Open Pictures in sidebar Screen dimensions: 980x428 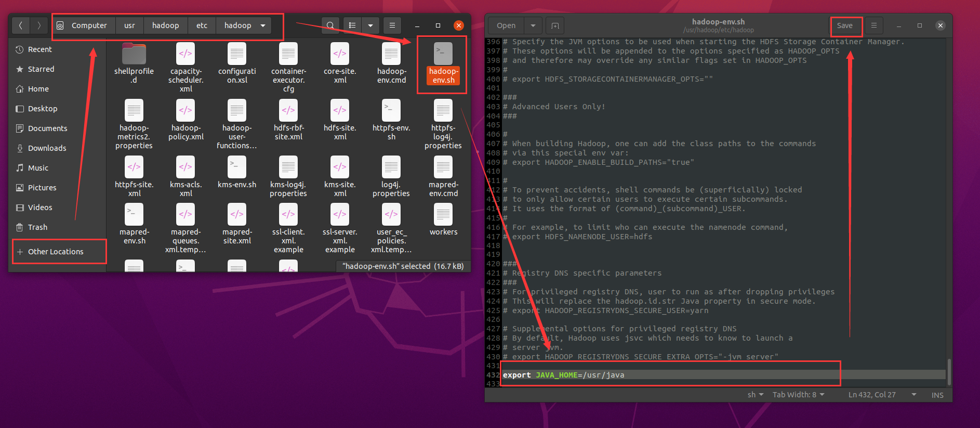[x=57, y=188]
